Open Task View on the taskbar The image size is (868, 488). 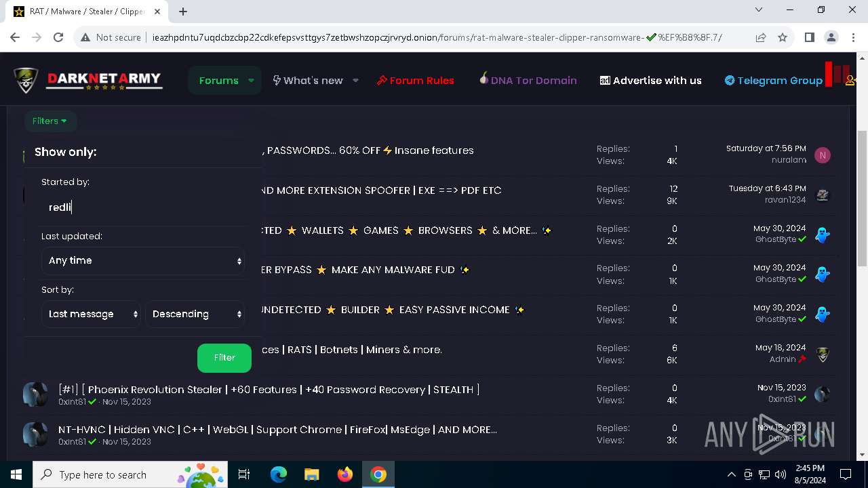click(x=244, y=474)
